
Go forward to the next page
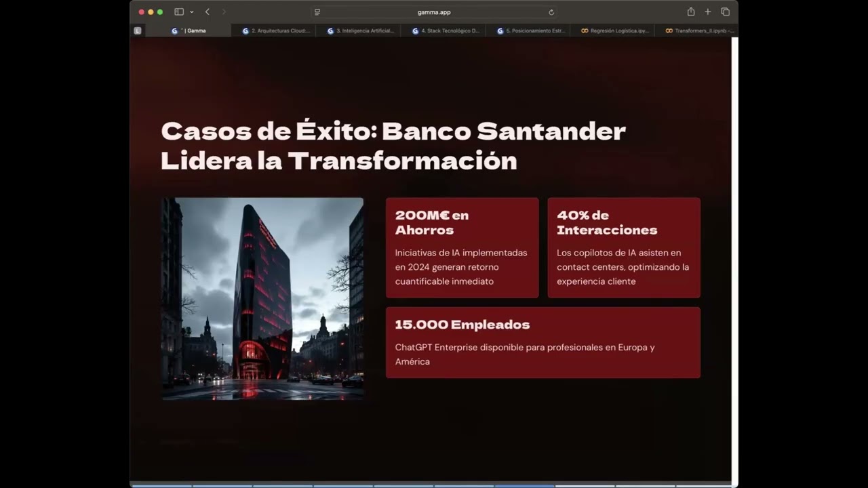(x=224, y=12)
